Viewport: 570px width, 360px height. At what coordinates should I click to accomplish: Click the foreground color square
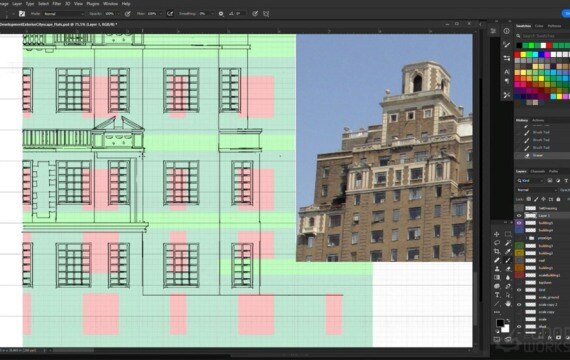[x=500, y=323]
